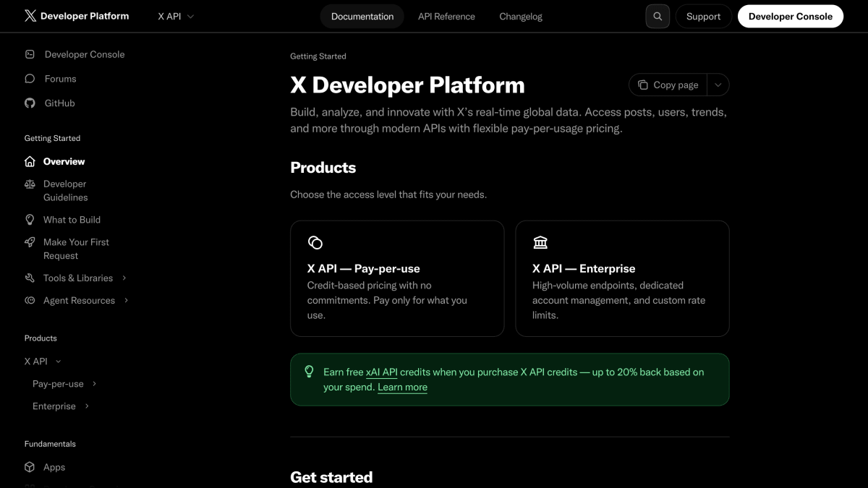Click the Copy page button
Image resolution: width=868 pixels, height=488 pixels.
[x=668, y=85]
